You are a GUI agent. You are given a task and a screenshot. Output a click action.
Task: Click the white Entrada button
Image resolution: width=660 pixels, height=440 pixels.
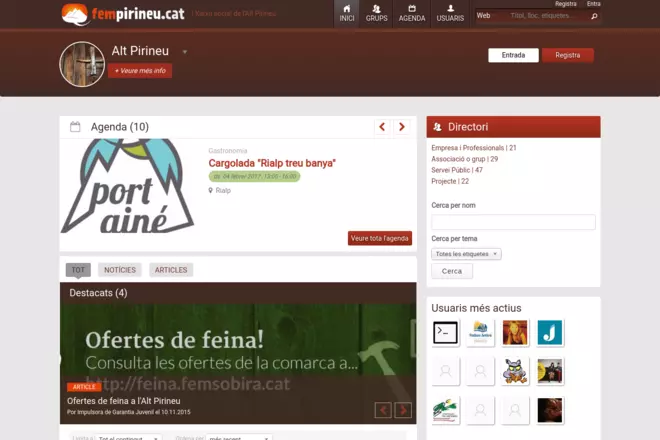513,55
